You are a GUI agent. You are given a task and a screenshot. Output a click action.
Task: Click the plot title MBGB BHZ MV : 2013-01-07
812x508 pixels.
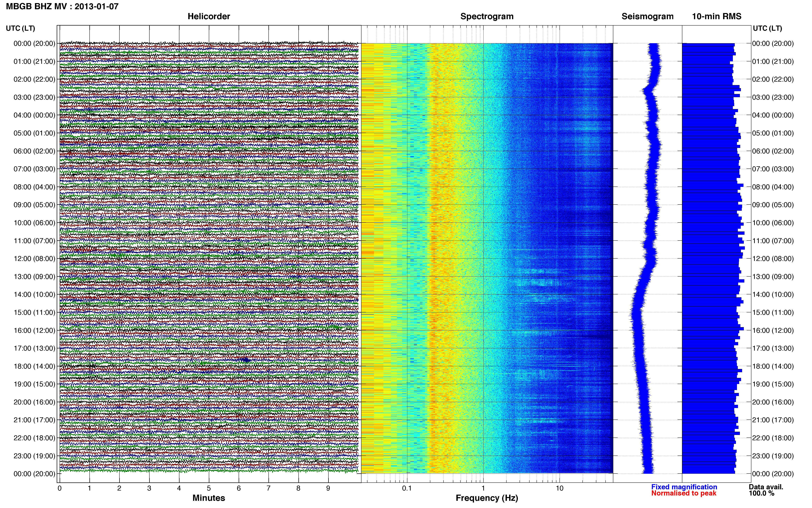pyautogui.click(x=62, y=6)
